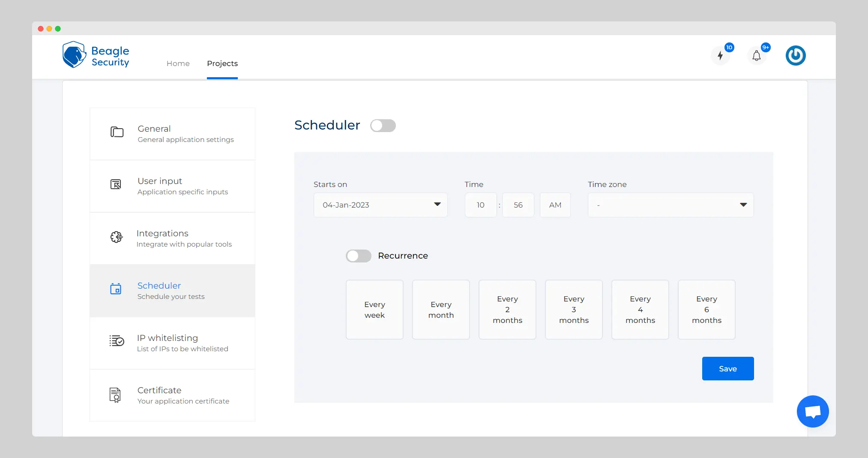Open the IP whitelisting section

click(172, 343)
